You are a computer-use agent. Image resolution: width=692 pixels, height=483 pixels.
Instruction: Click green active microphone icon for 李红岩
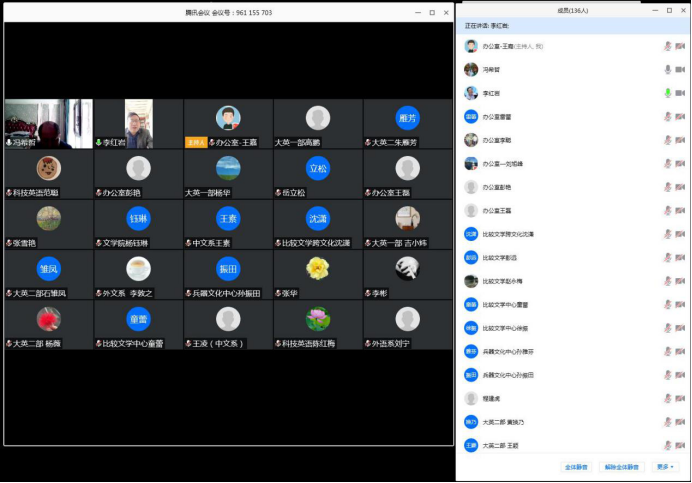click(667, 93)
